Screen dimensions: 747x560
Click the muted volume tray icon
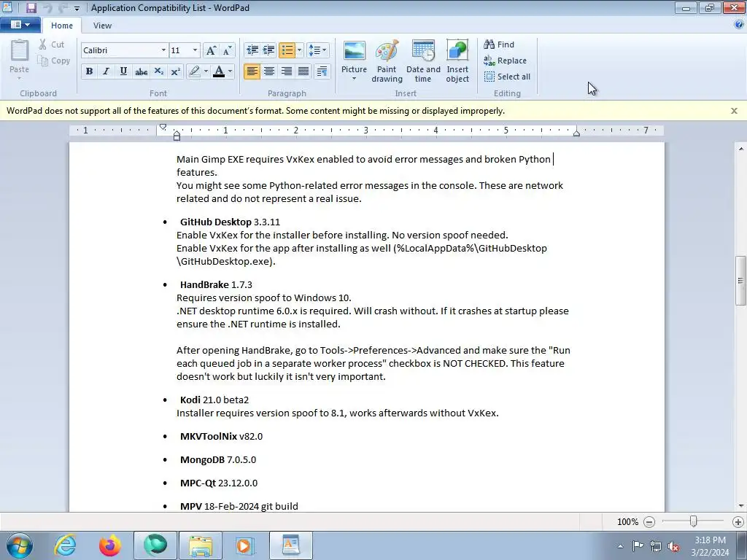673,546
